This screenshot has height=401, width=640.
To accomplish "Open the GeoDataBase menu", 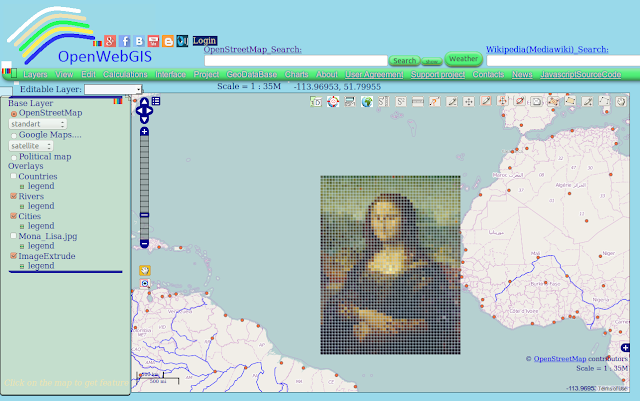I will coord(251,74).
